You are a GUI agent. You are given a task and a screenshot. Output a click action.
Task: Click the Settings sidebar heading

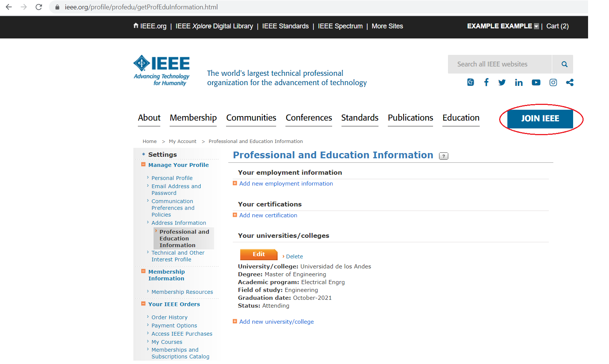click(x=163, y=155)
